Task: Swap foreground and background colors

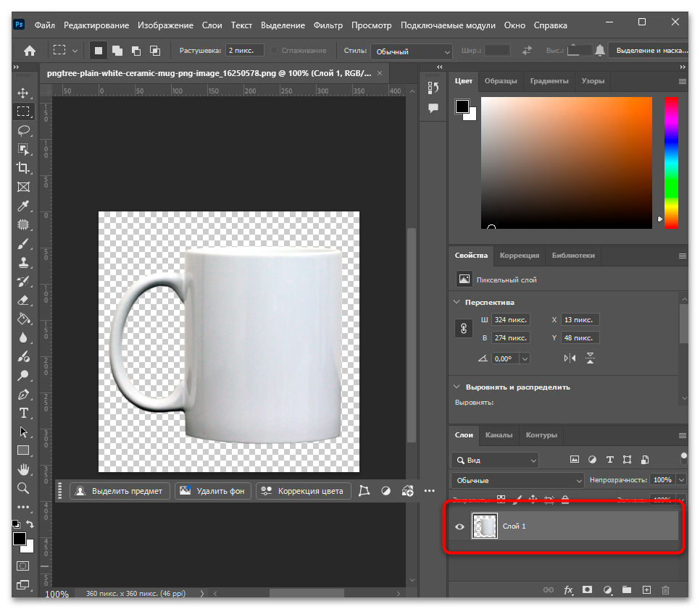Action: point(30,524)
